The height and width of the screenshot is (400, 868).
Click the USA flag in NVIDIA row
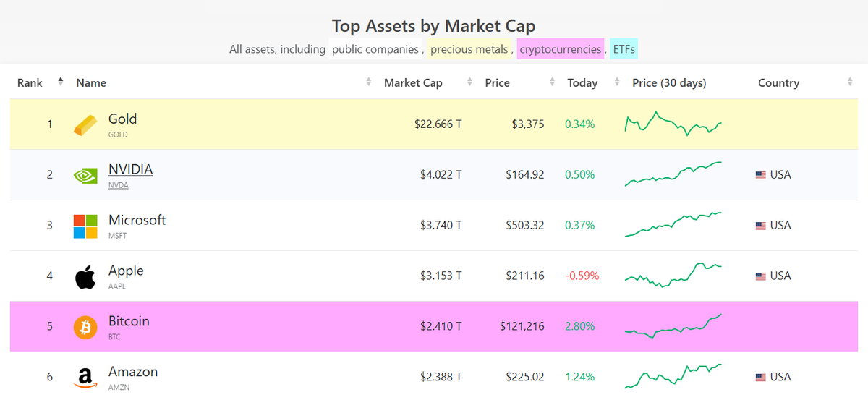point(760,175)
